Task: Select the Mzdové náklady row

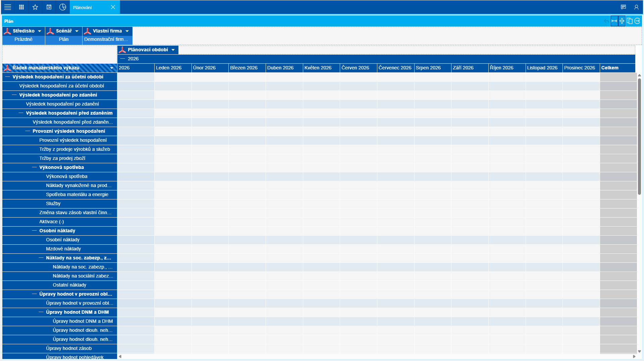Action: [x=60, y=249]
